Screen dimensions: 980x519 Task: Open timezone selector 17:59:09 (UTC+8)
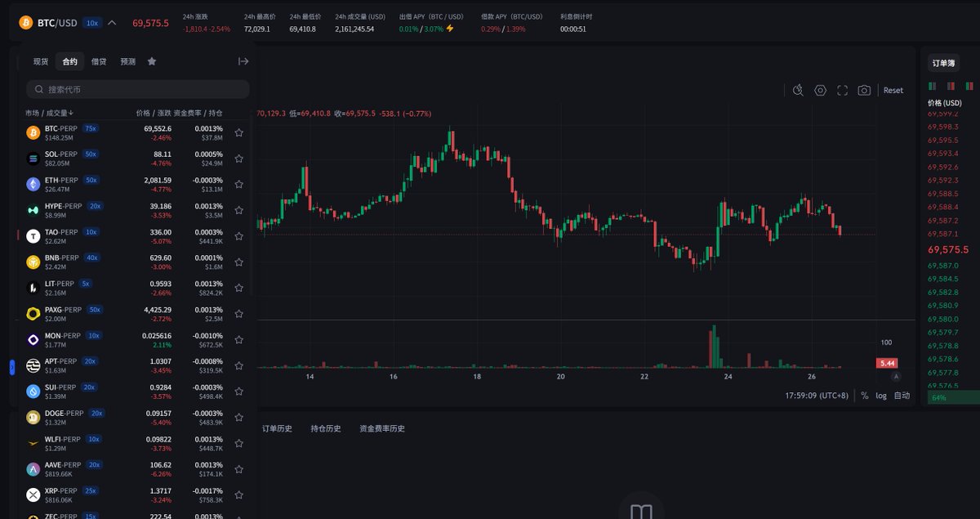click(x=817, y=396)
